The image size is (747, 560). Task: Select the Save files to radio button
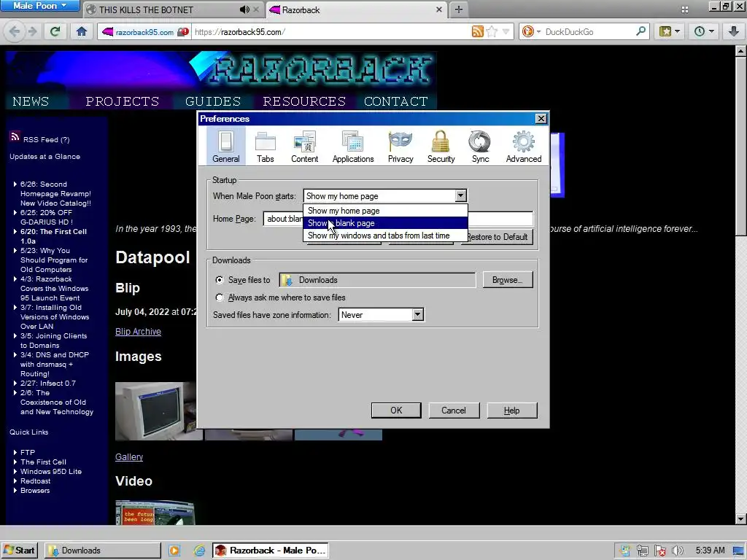[x=219, y=280]
